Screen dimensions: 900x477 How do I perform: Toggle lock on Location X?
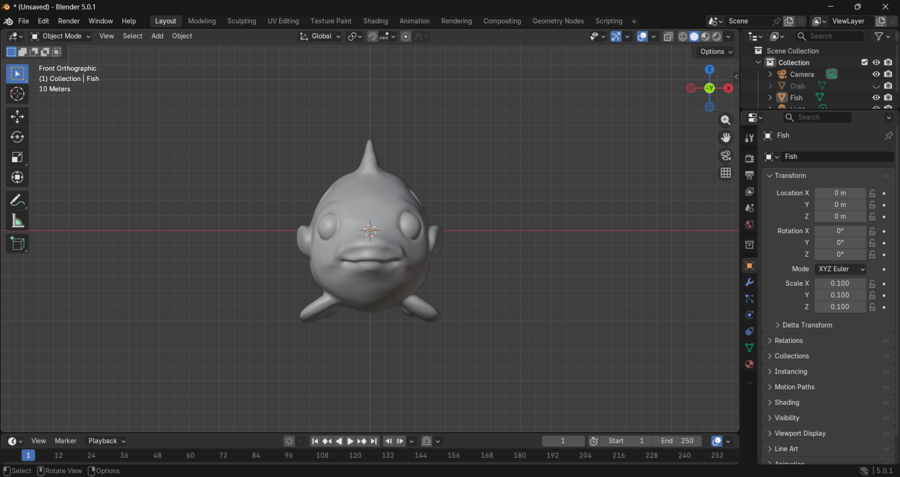872,193
